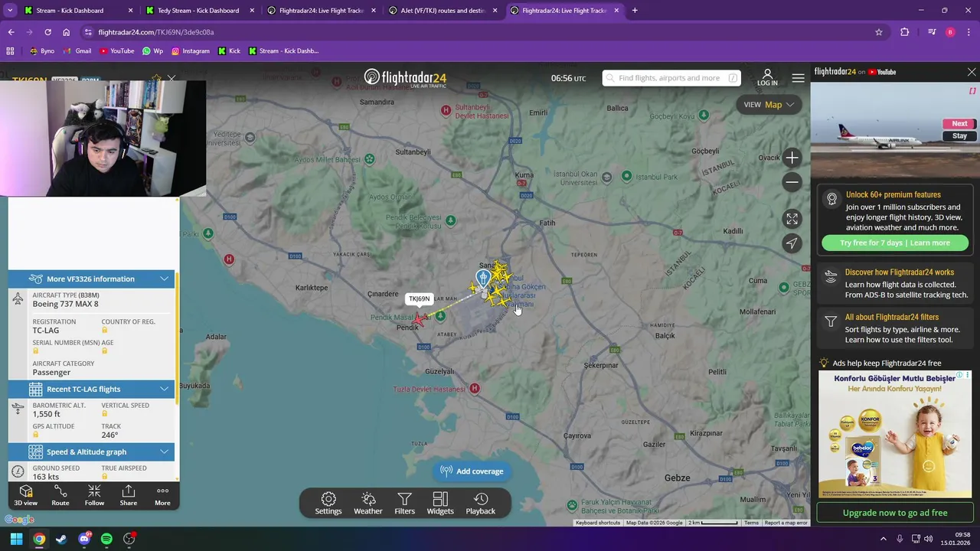Screen dimensions: 980x551
Task: Toggle fullscreen map view
Action: (x=792, y=219)
